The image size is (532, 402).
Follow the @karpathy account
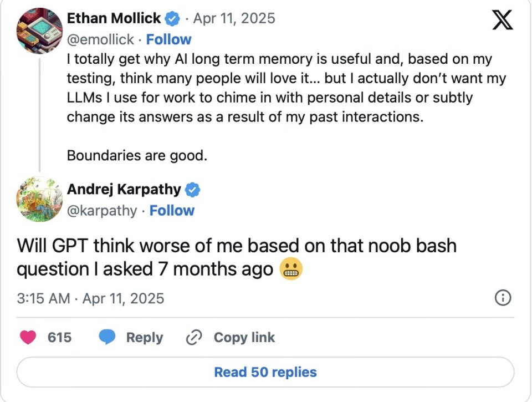tap(172, 211)
